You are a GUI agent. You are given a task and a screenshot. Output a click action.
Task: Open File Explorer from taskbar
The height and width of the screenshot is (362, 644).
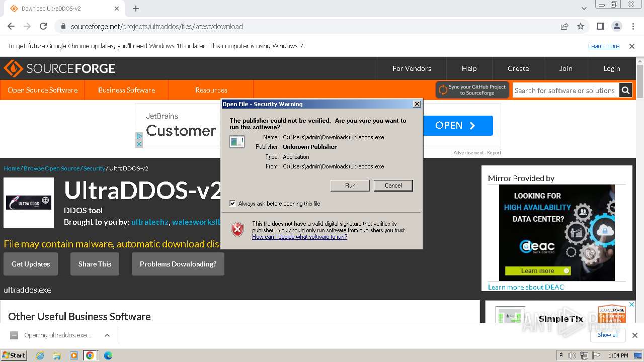57,355
